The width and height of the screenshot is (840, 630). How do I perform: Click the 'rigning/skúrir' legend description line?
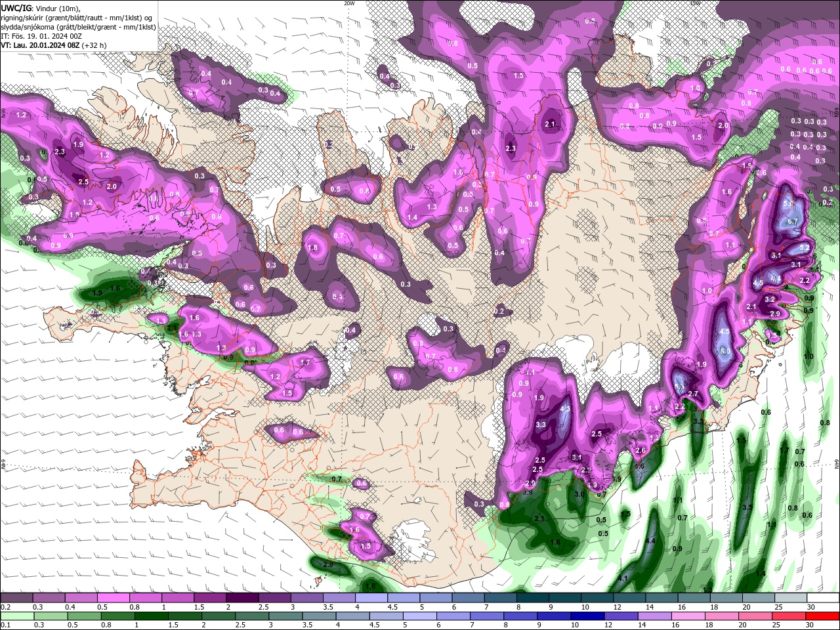pos(78,17)
